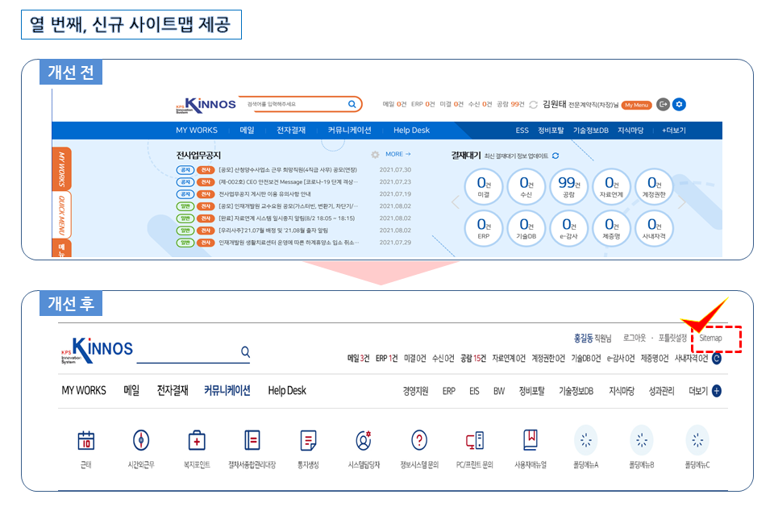Click the orange My Menu button
This screenshot has width=774, height=532.
coord(636,105)
